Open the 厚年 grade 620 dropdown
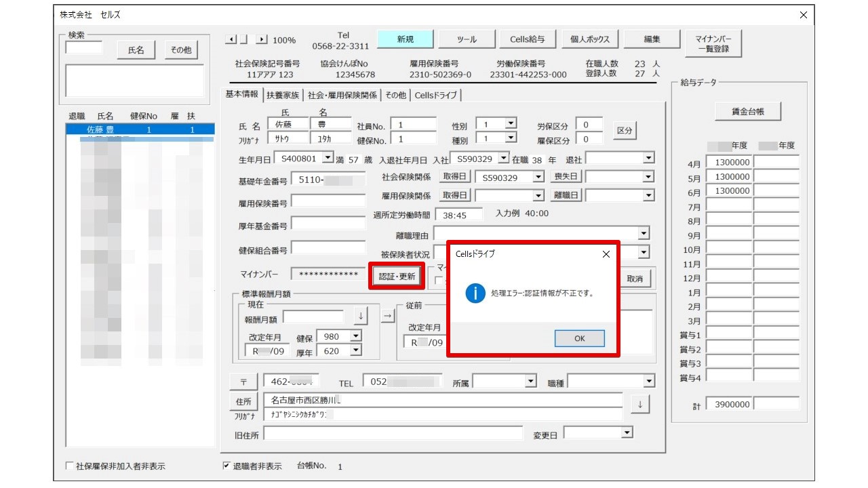 [x=356, y=351]
